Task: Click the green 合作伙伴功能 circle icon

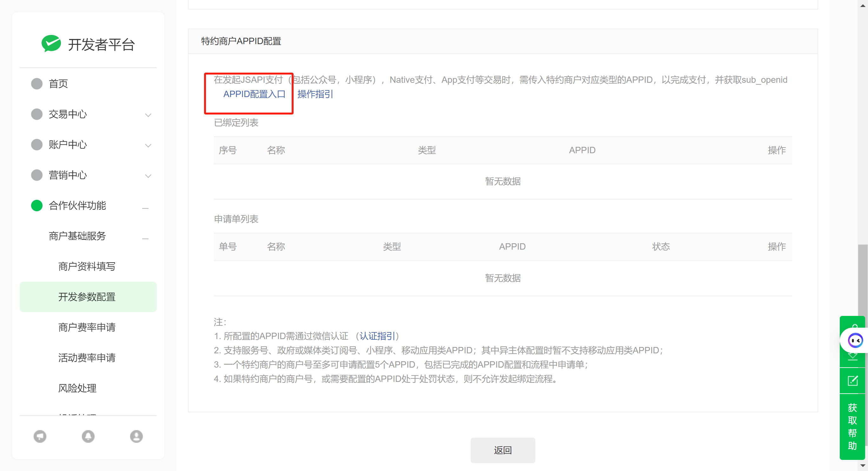Action: [x=37, y=205]
